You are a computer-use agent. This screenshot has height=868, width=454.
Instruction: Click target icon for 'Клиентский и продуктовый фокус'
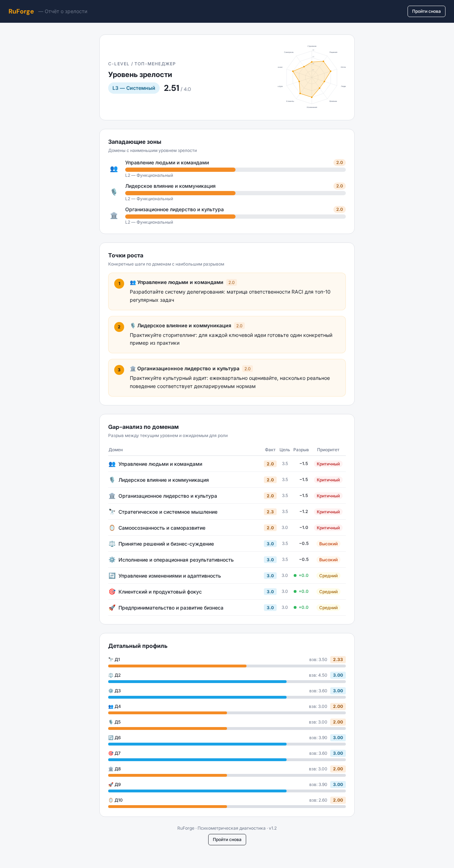(x=112, y=592)
